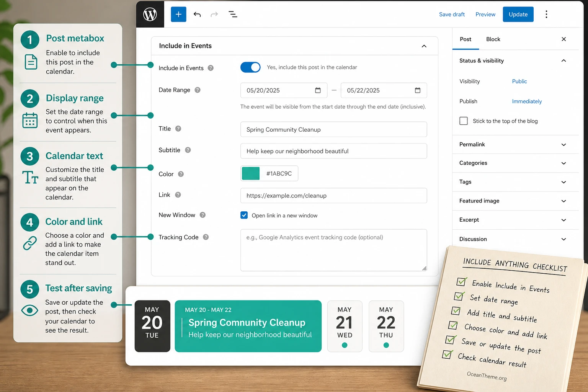Click the Tracking Code text area
The image size is (588, 392).
pyautogui.click(x=333, y=250)
